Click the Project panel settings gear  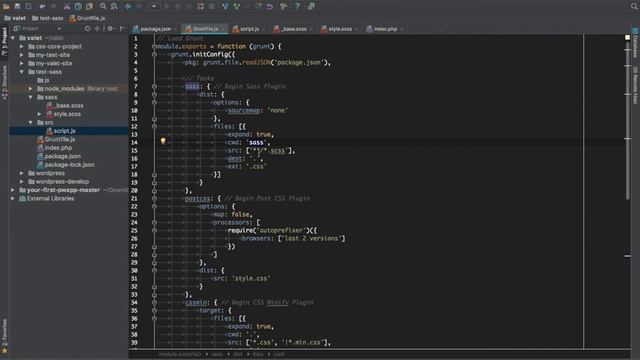[x=110, y=29]
